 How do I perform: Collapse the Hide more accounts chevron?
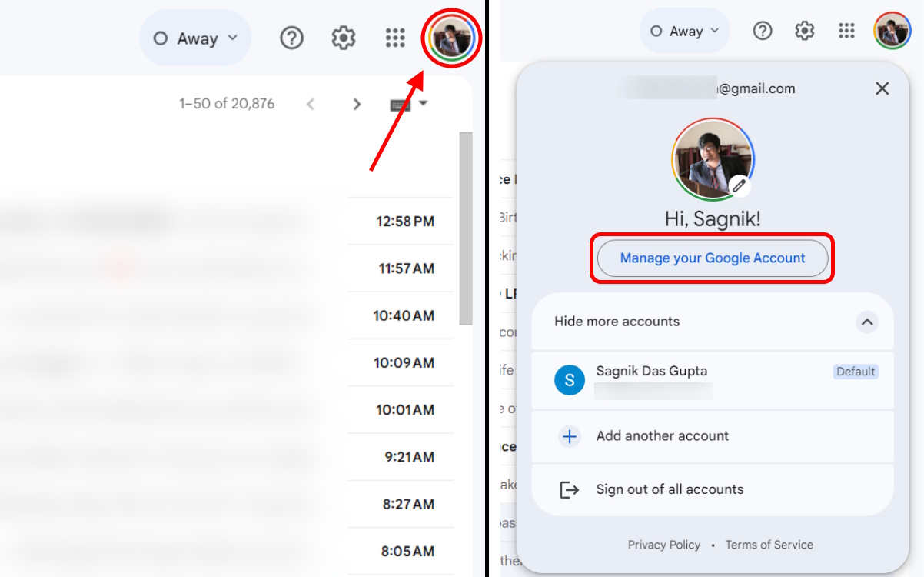(x=867, y=322)
